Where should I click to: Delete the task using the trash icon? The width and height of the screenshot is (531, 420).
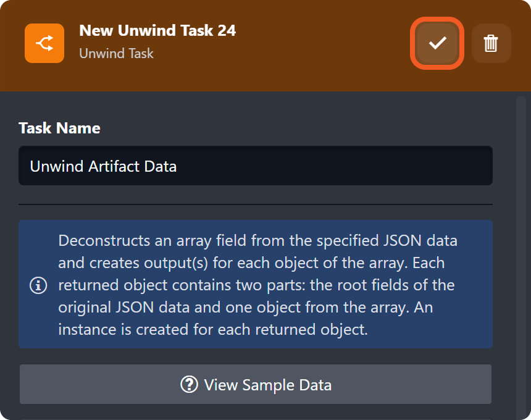[491, 43]
